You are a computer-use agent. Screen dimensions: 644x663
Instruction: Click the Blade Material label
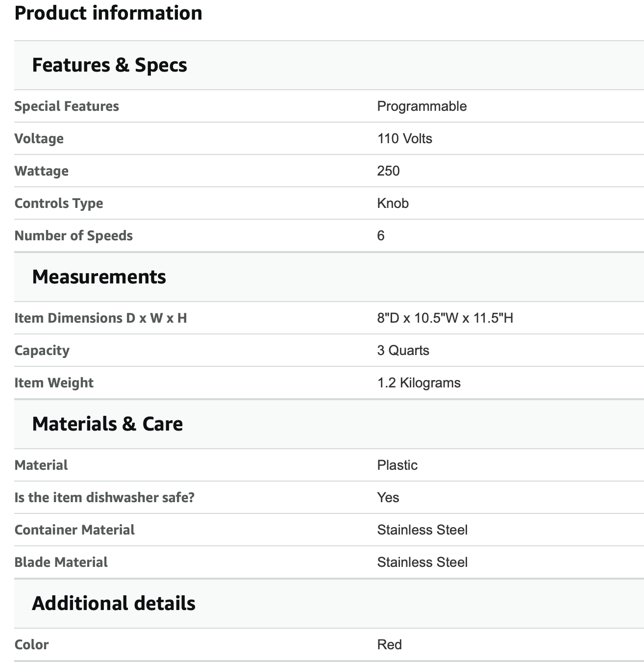click(x=61, y=562)
